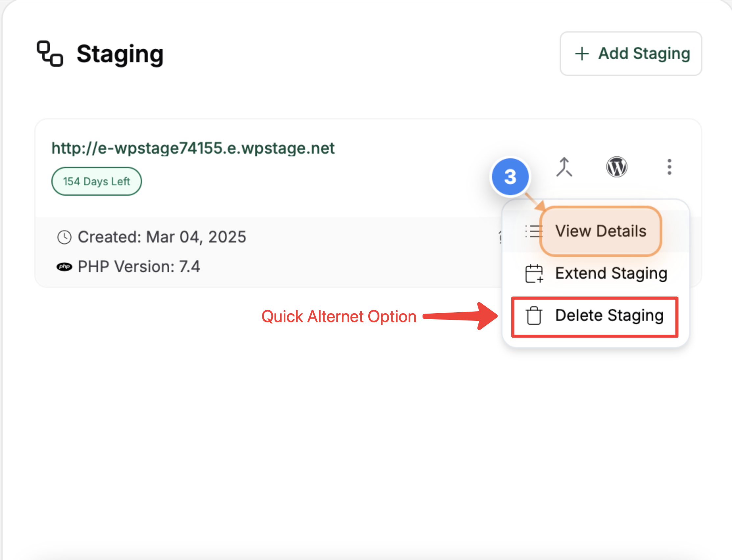This screenshot has width=732, height=560.
Task: Click the calendar plus icon
Action: (x=534, y=274)
